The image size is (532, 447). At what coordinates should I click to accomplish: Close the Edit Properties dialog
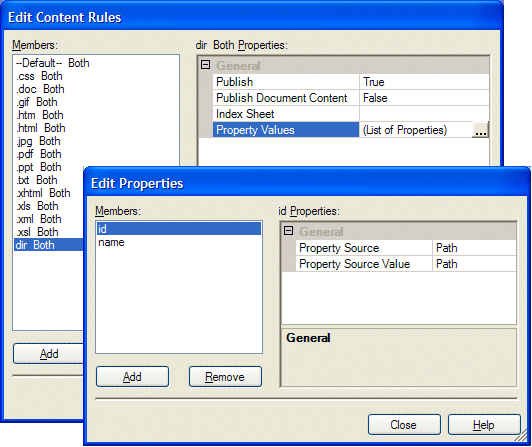(404, 424)
